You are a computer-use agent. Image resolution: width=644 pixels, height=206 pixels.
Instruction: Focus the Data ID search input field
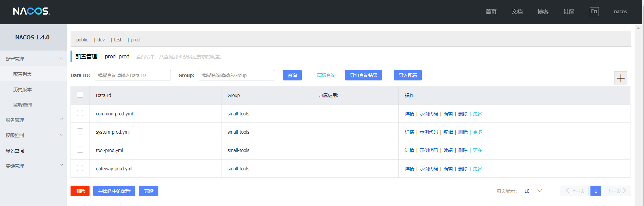133,75
